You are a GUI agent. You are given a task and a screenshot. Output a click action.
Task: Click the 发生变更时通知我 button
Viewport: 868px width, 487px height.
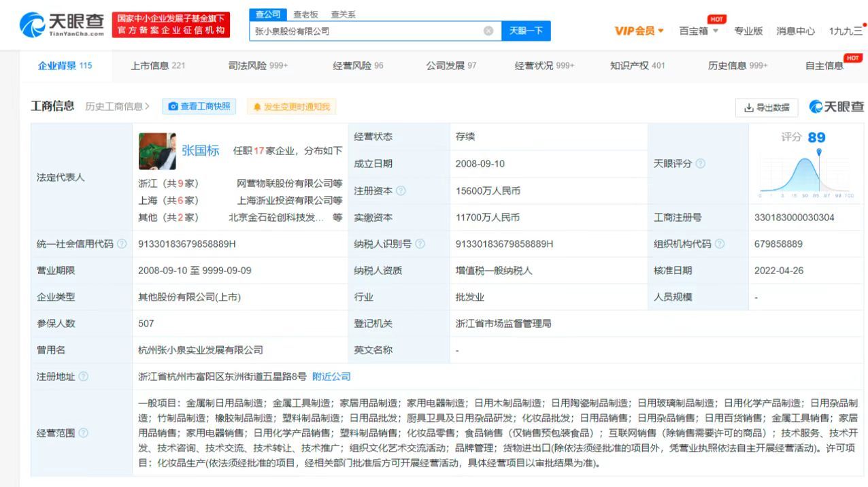[x=291, y=107]
